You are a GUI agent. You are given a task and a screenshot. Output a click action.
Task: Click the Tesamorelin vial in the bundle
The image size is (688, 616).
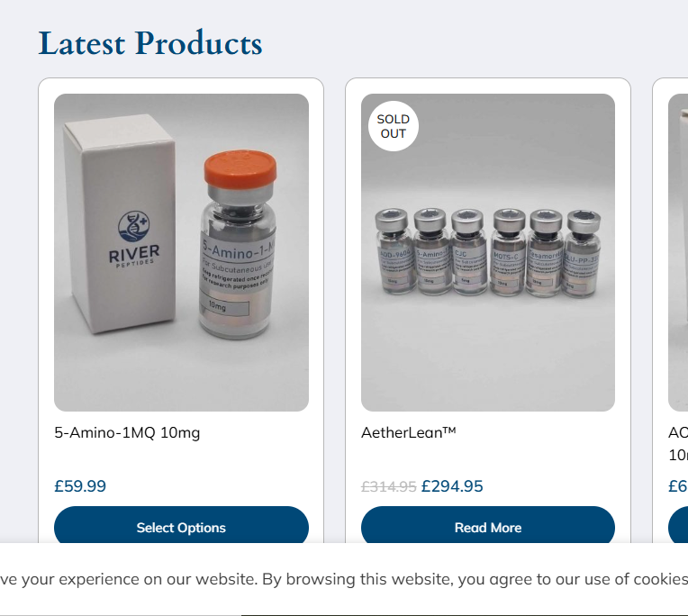(x=546, y=253)
